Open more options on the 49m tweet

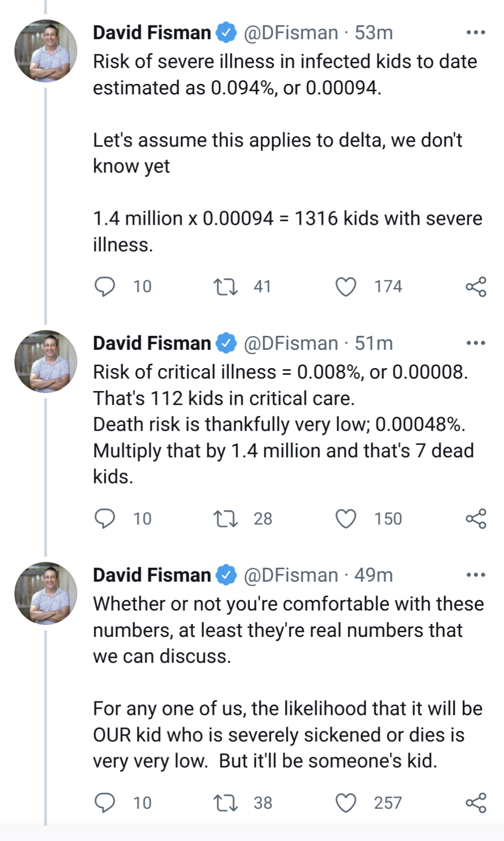(x=476, y=575)
